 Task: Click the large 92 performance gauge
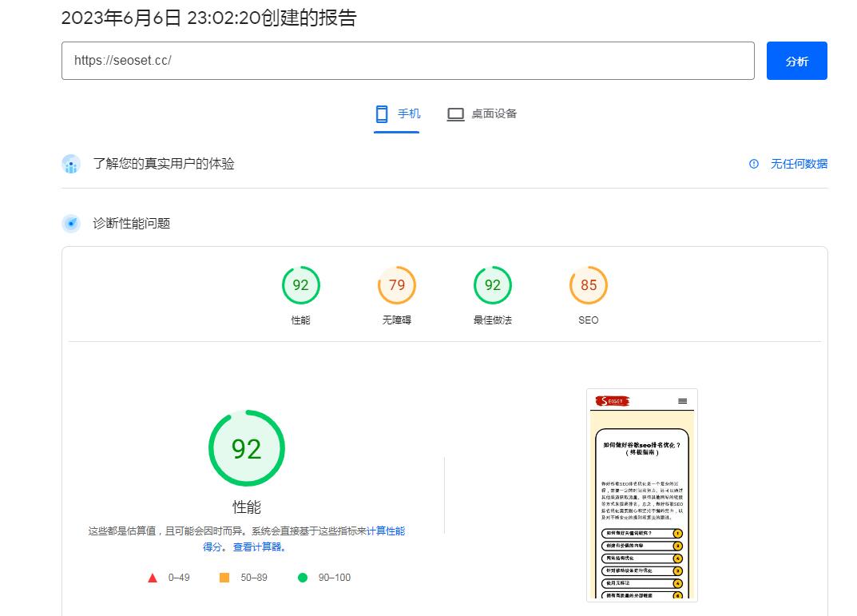click(x=247, y=448)
